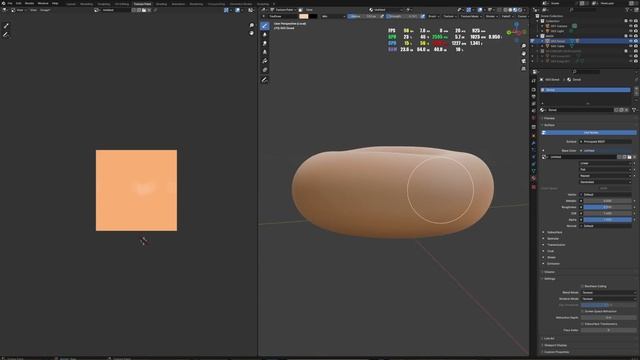The width and height of the screenshot is (640, 360).
Task: Select the Donut material slot in list
Action: pyautogui.click(x=585, y=90)
